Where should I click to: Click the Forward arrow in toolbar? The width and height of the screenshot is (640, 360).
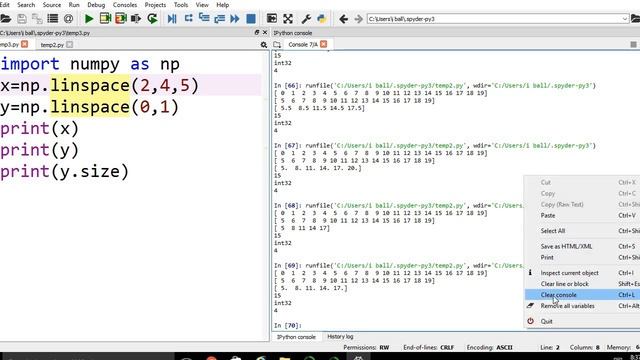tap(358, 19)
